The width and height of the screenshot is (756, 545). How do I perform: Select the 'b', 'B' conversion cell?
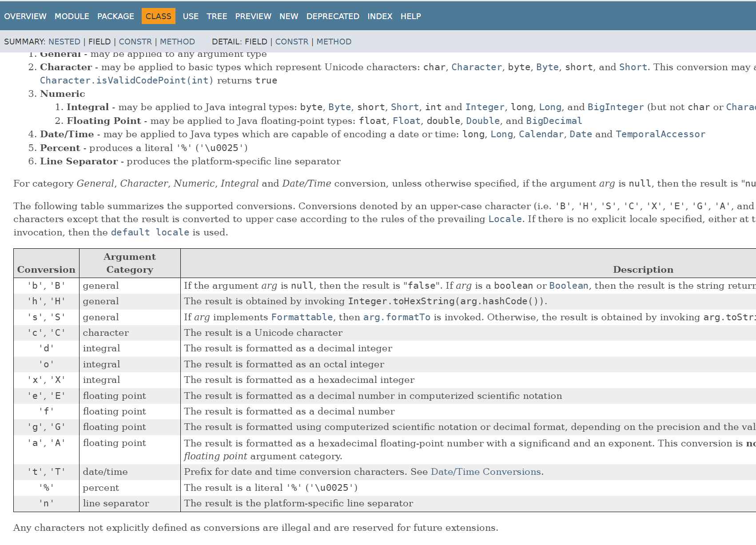point(46,286)
